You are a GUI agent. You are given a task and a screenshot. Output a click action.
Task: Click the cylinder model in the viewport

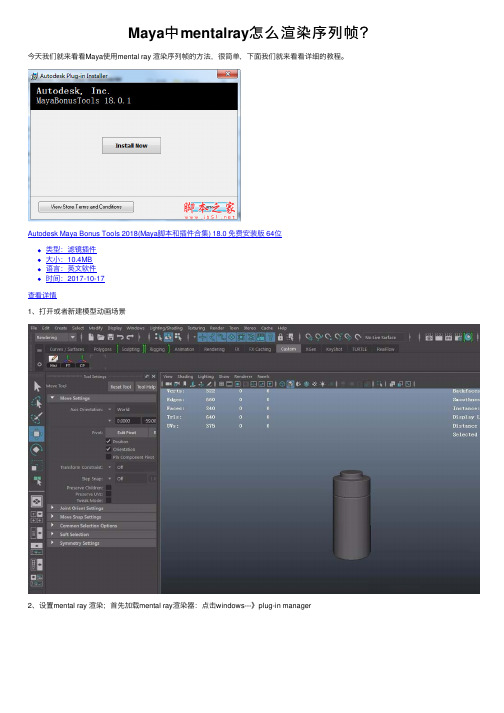pos(351,514)
